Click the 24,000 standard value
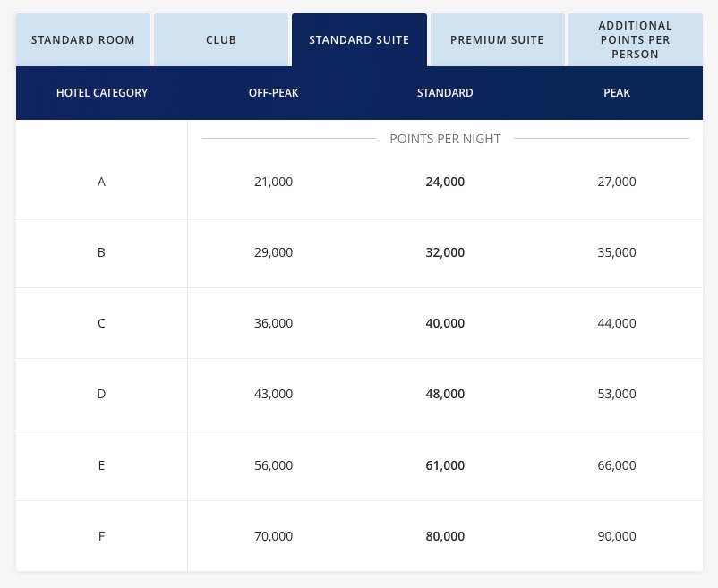The image size is (718, 588). [445, 181]
